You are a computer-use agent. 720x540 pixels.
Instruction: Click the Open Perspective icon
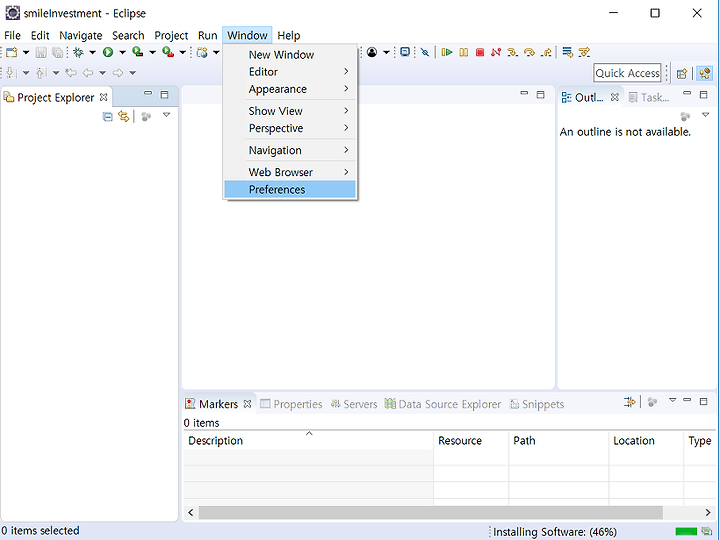click(682, 73)
